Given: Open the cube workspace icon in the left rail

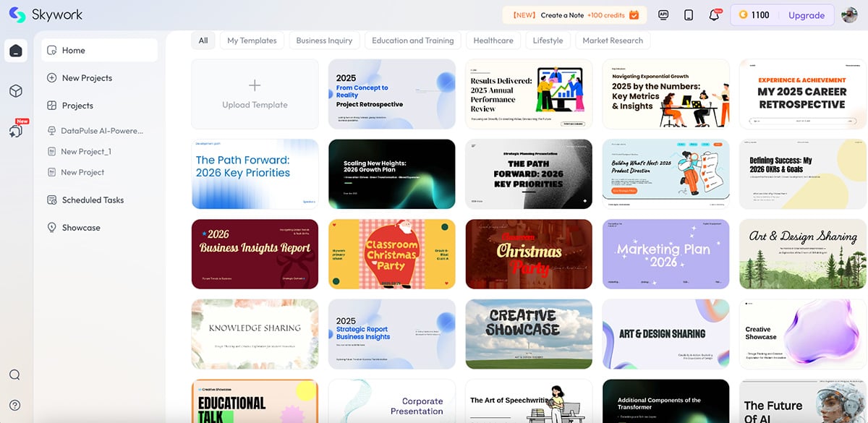Looking at the screenshot, I should click(16, 91).
